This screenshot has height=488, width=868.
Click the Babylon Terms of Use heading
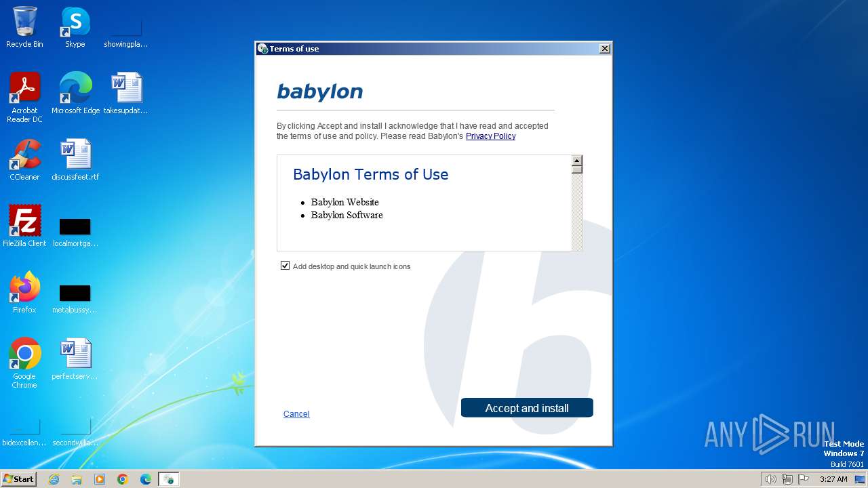(370, 174)
